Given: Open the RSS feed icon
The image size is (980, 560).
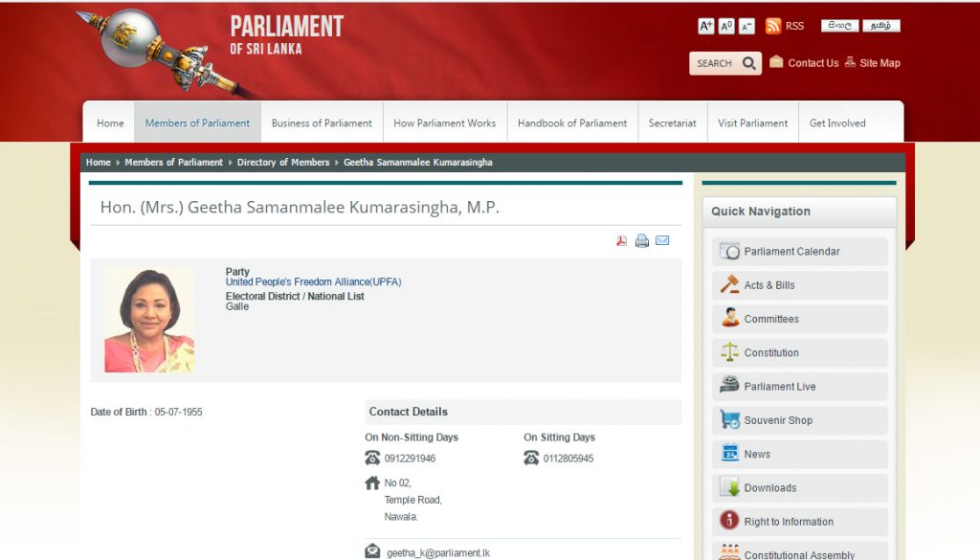Looking at the screenshot, I should point(773,26).
